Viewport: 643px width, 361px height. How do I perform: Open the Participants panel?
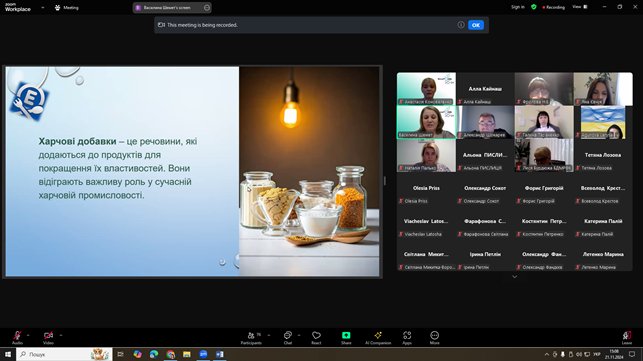click(x=251, y=338)
